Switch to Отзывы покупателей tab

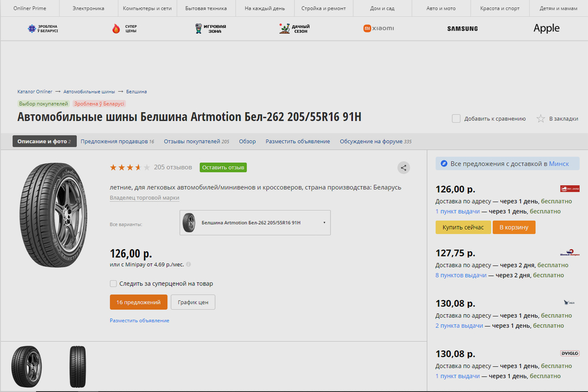click(197, 141)
